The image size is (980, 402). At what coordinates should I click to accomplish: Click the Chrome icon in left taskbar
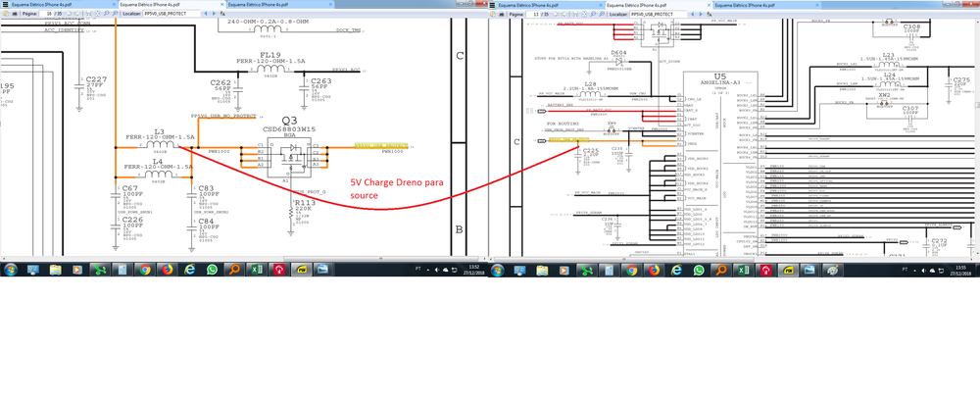coord(145,269)
